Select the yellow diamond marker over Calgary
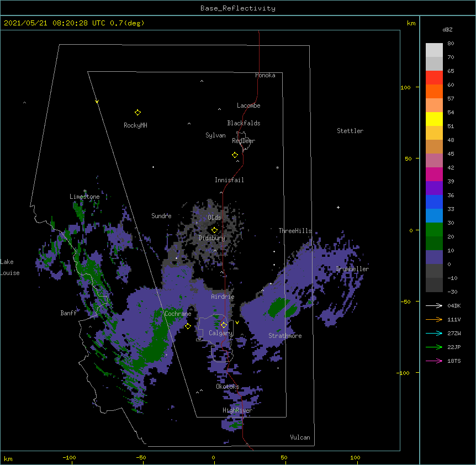476x465 pixels. [x=224, y=325]
